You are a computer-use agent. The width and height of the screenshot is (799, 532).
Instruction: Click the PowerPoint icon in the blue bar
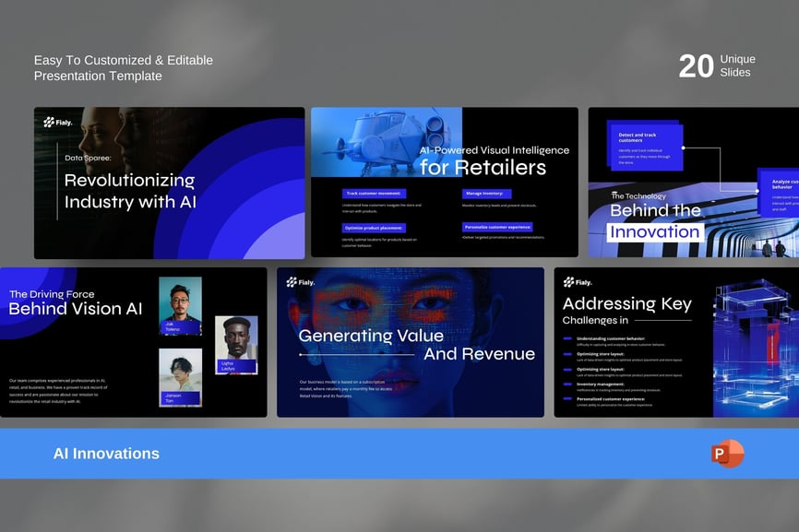pos(727,454)
